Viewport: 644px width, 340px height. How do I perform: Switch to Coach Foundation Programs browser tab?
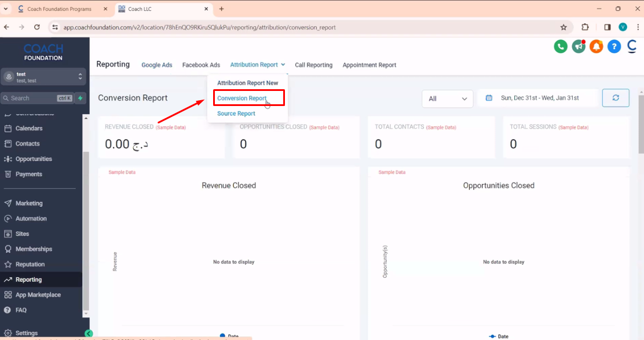point(60,9)
